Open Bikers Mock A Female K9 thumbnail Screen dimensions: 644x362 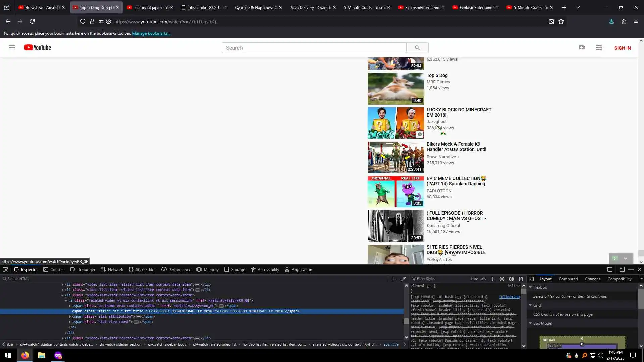pos(395,158)
